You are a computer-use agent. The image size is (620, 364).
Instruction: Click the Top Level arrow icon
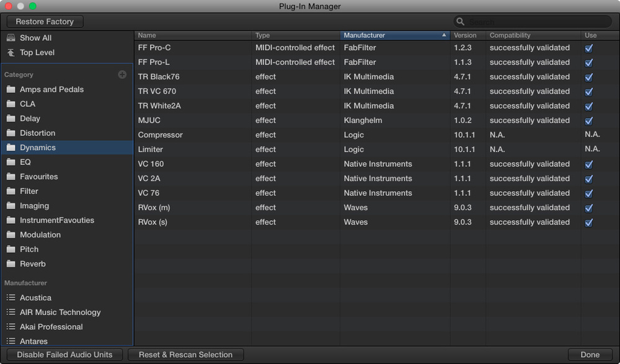(x=11, y=52)
